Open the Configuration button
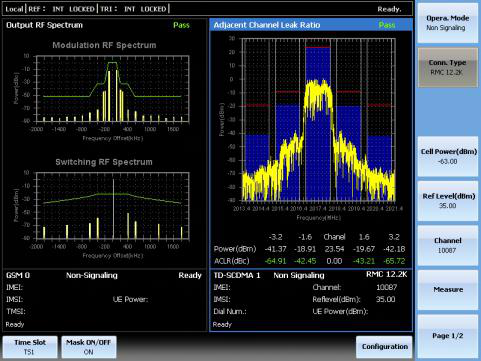Viewport: 481px width, 361px height. [384, 347]
